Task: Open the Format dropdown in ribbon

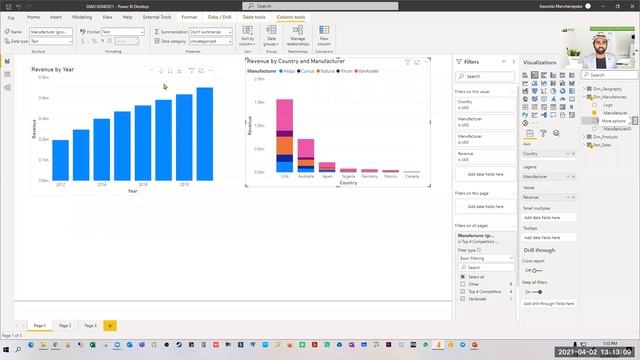Action: (x=122, y=32)
